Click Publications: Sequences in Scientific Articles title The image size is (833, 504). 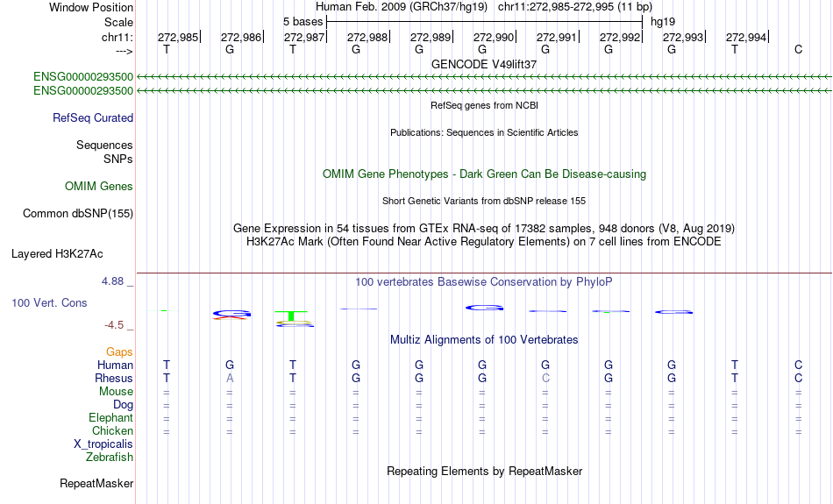coord(484,132)
